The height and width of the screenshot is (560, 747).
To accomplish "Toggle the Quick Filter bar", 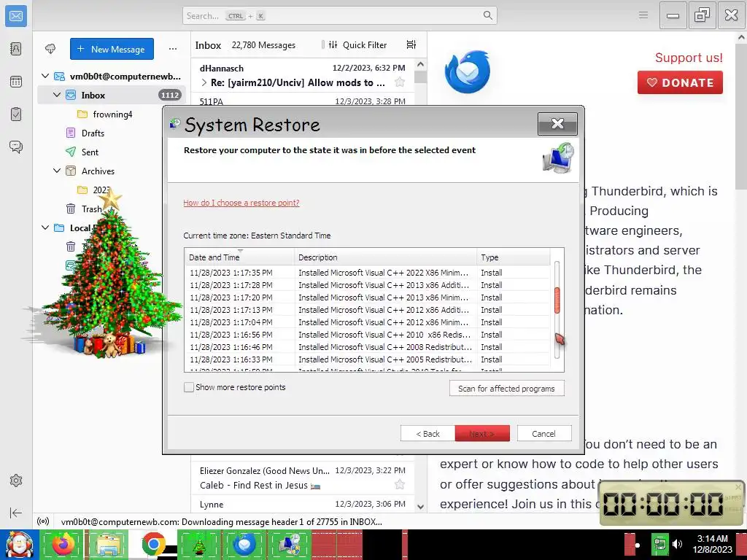I will click(358, 44).
